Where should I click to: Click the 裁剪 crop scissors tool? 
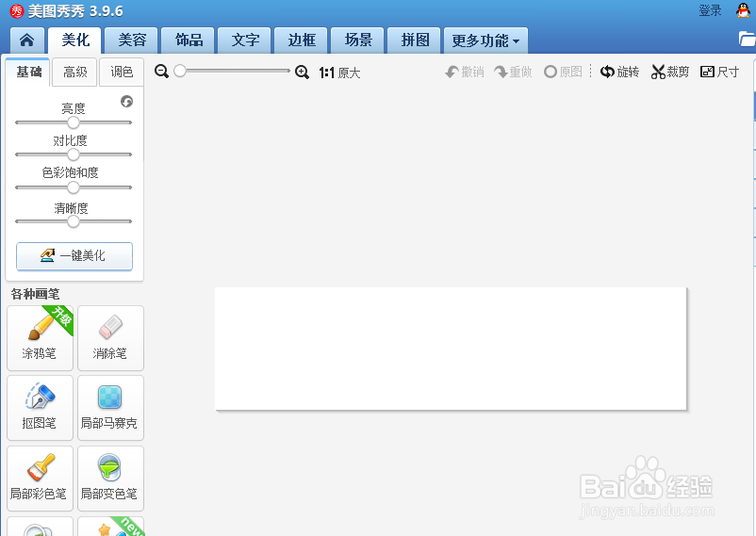point(669,72)
